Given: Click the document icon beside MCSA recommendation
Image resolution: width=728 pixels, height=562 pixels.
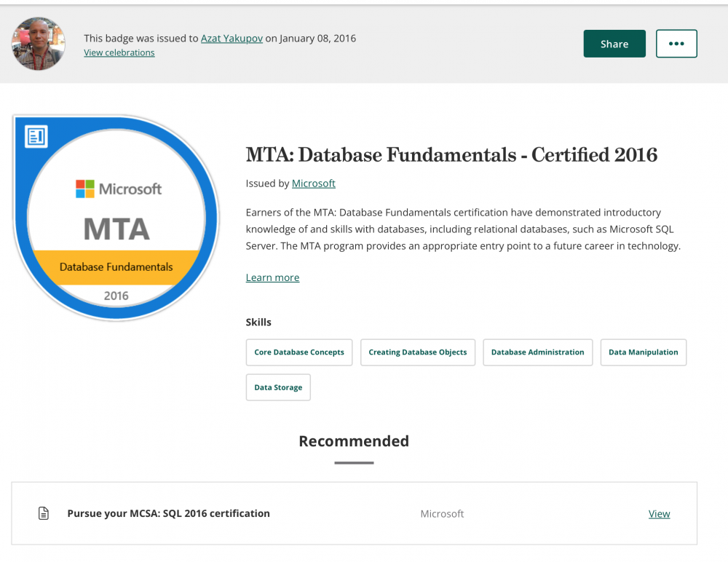Looking at the screenshot, I should [x=44, y=514].
